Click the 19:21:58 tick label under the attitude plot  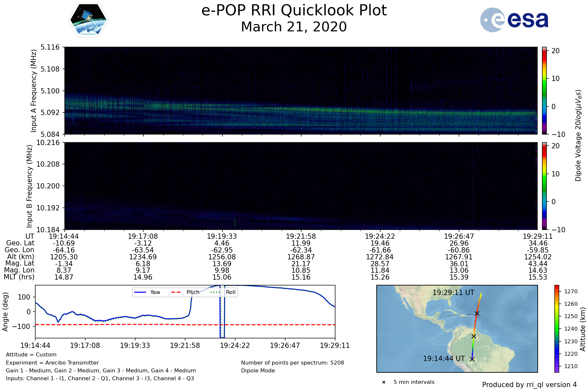[x=185, y=346]
